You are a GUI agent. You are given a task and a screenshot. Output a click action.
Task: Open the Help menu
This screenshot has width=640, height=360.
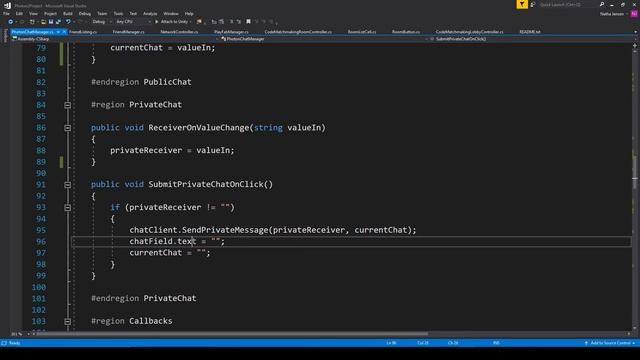(189, 13)
